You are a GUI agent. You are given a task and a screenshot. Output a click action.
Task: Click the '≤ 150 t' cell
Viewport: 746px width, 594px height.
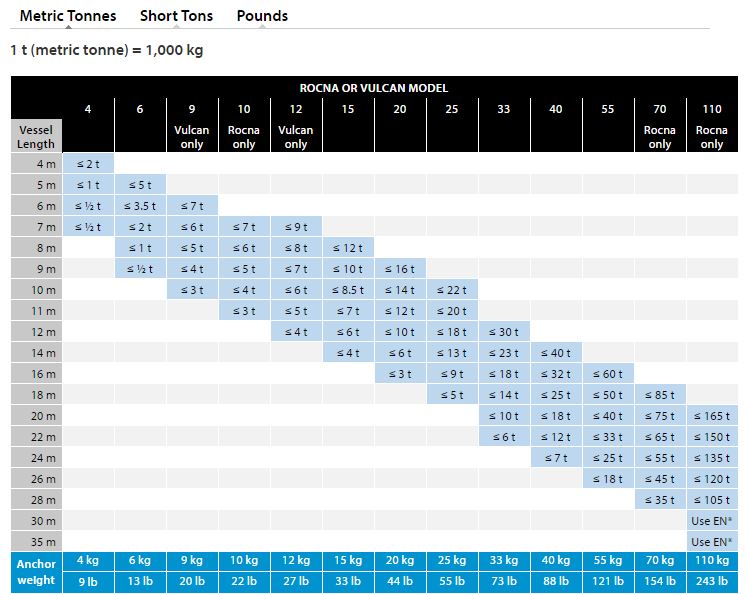tap(712, 437)
